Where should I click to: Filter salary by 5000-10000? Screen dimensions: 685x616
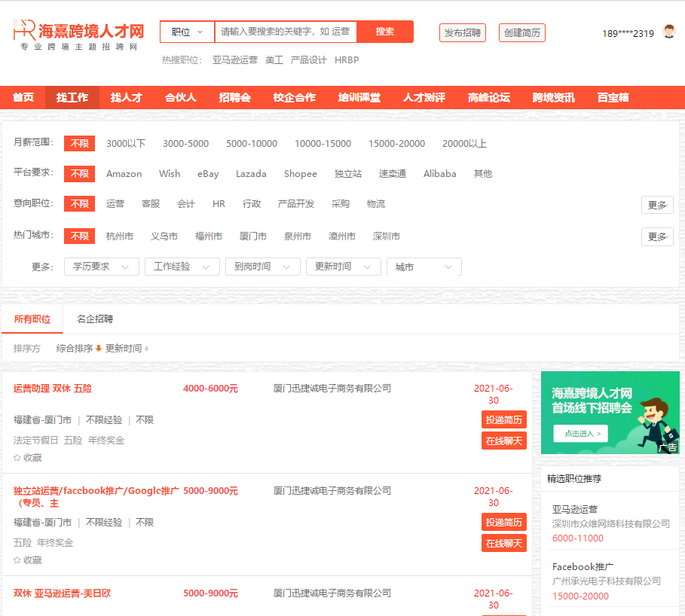tap(252, 143)
